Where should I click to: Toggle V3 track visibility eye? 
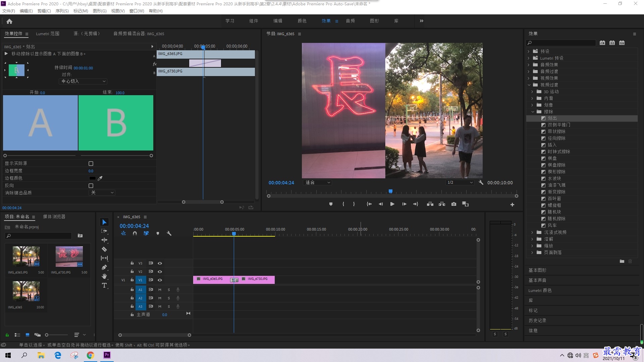pos(160,263)
